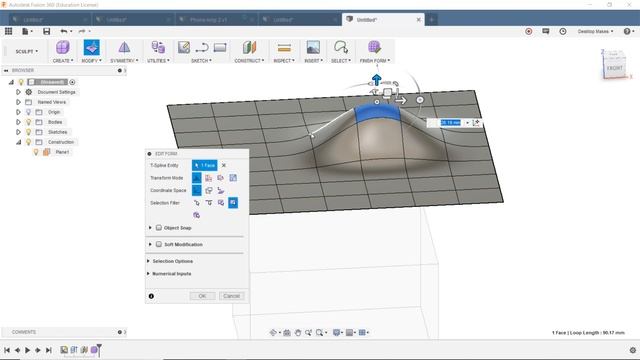Enable the Object Snap checkbox
The width and height of the screenshot is (640, 360).
coord(159,228)
